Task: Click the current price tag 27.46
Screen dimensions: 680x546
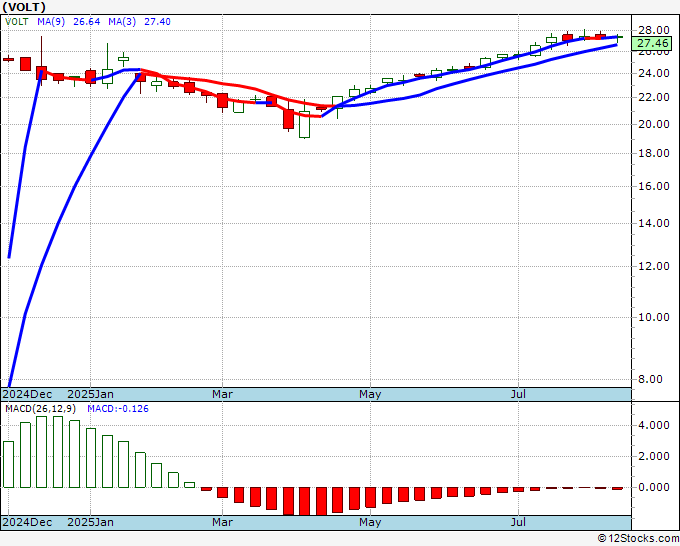Action: (652, 43)
